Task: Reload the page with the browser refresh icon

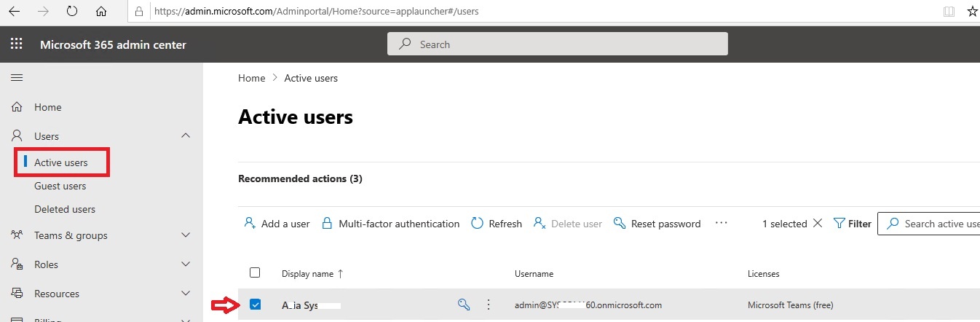Action: click(x=72, y=12)
